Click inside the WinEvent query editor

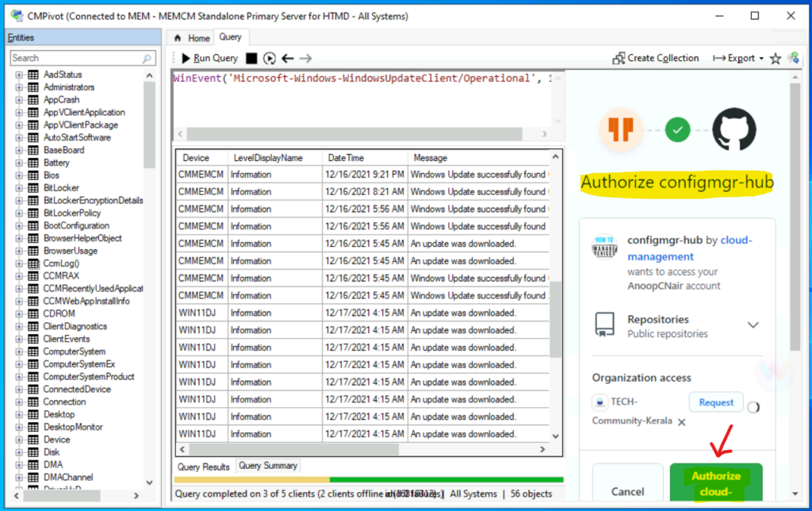[362, 98]
